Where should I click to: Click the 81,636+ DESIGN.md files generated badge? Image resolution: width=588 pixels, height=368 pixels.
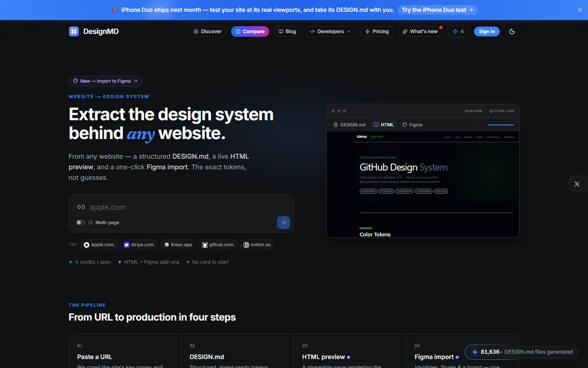(521, 352)
